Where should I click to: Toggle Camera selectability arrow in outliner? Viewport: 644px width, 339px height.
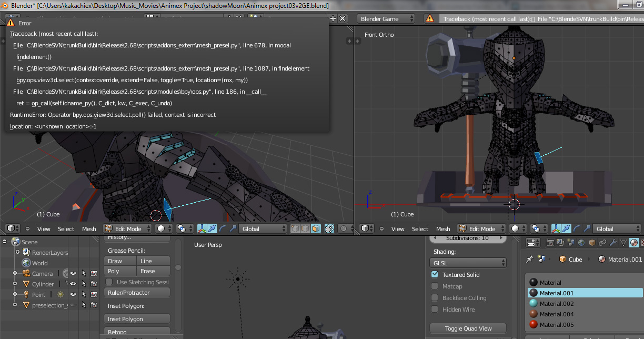(84, 273)
